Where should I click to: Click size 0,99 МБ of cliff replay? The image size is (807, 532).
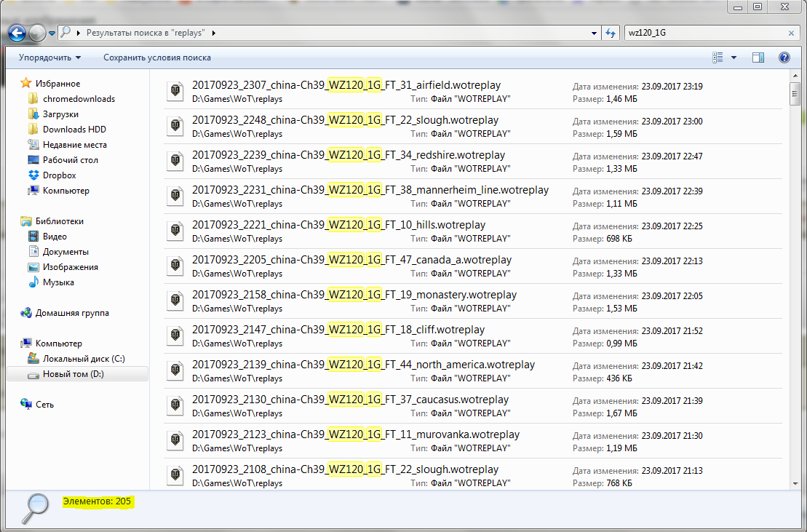click(621, 344)
